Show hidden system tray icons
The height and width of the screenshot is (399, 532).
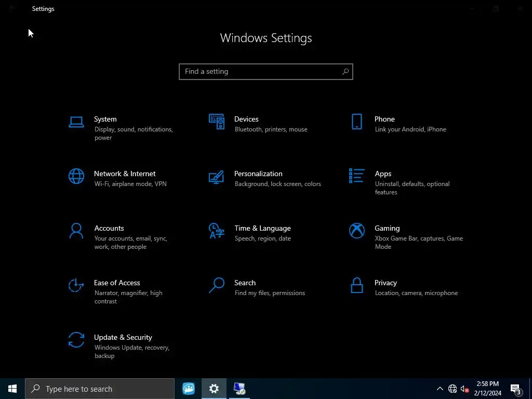point(440,389)
